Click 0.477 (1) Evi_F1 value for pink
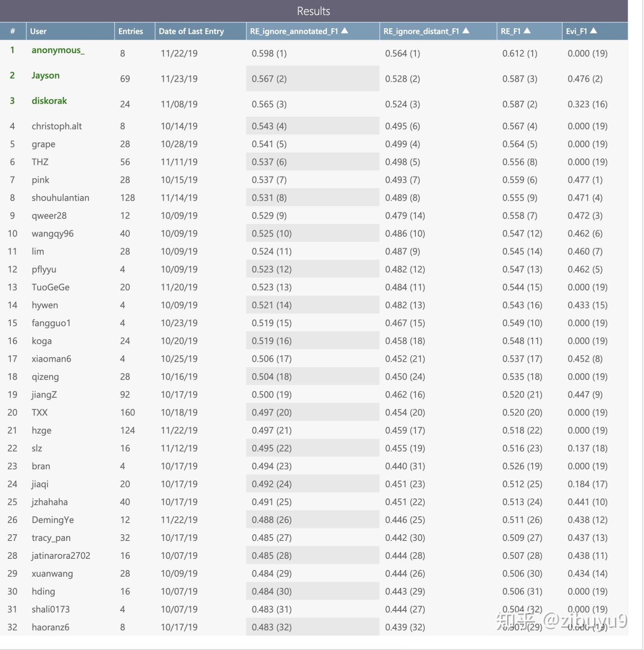The width and height of the screenshot is (644, 650). coord(585,180)
